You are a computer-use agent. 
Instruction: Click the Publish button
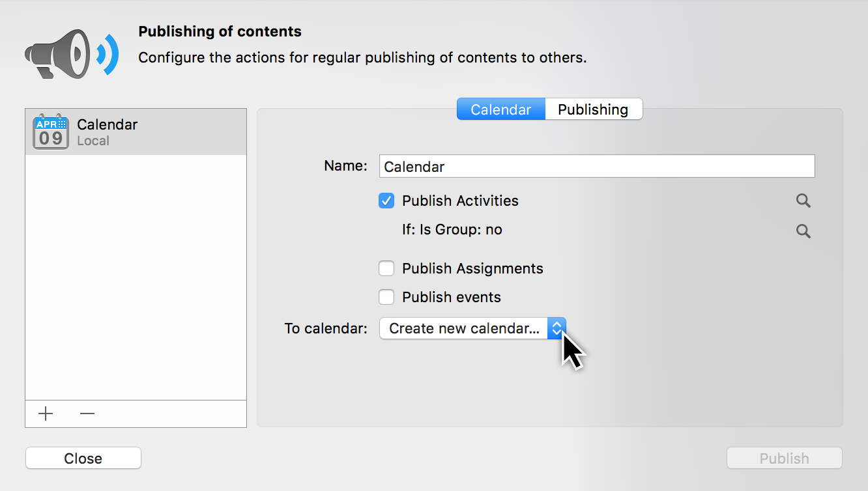tap(784, 458)
